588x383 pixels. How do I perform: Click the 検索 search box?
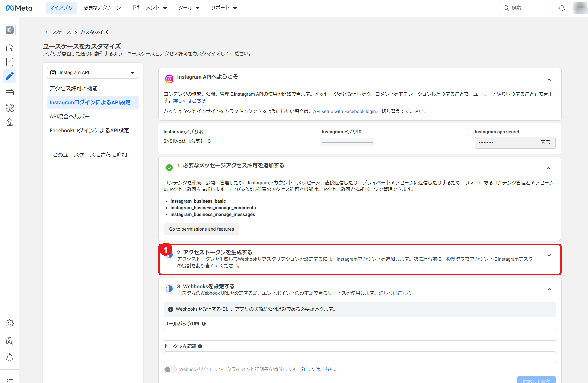click(x=526, y=8)
